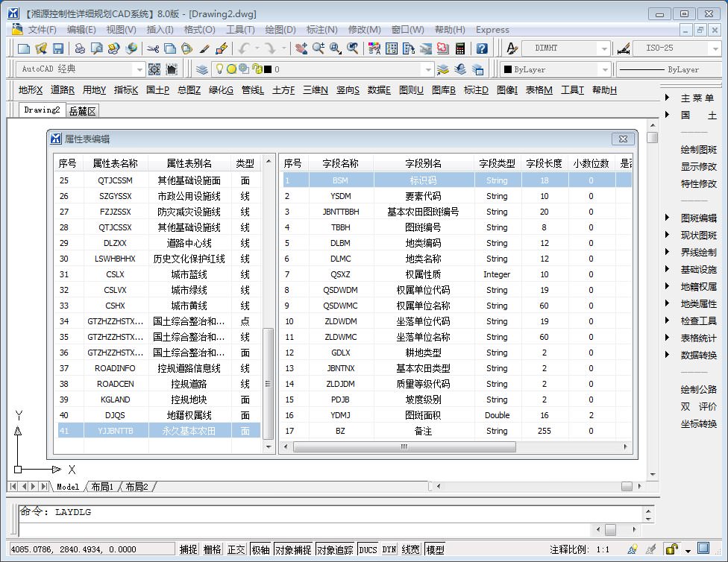Click the Undo arrow icon
This screenshot has width=728, height=562.
pos(243,48)
